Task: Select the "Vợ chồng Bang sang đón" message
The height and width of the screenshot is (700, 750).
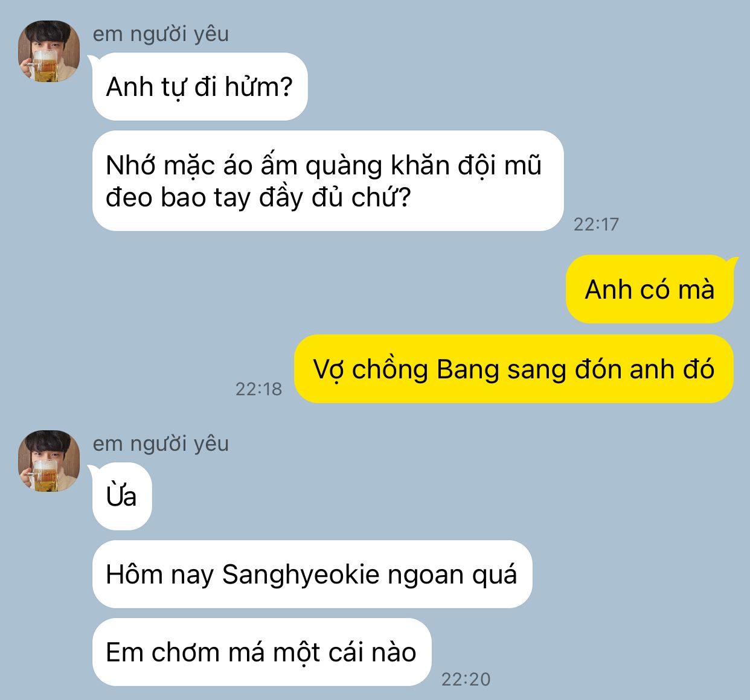Action: tap(514, 369)
